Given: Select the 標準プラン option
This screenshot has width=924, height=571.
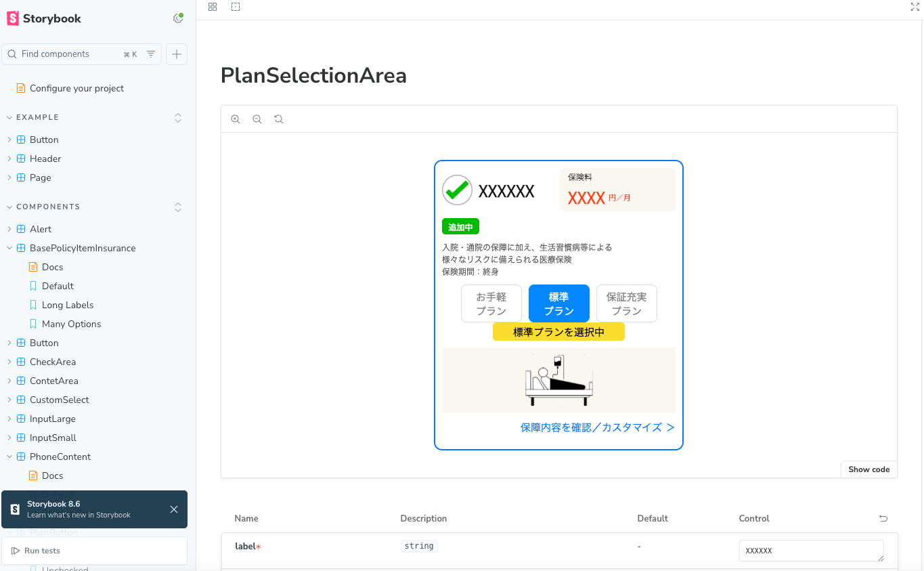Looking at the screenshot, I should point(558,303).
